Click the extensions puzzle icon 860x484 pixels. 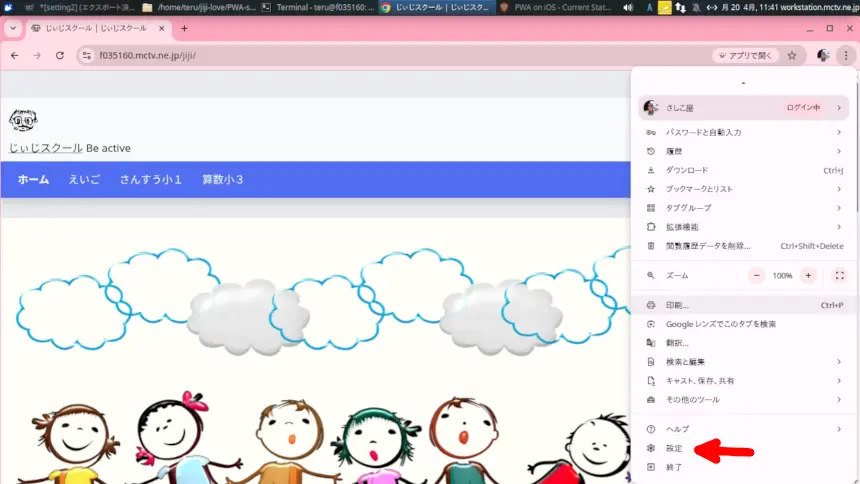[x=651, y=227]
